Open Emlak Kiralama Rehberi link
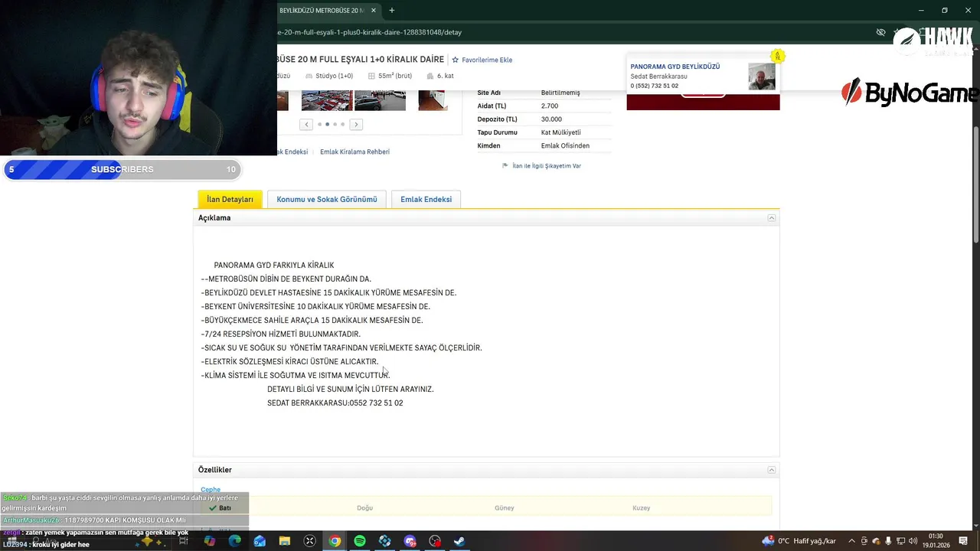The height and width of the screenshot is (551, 980). [354, 152]
